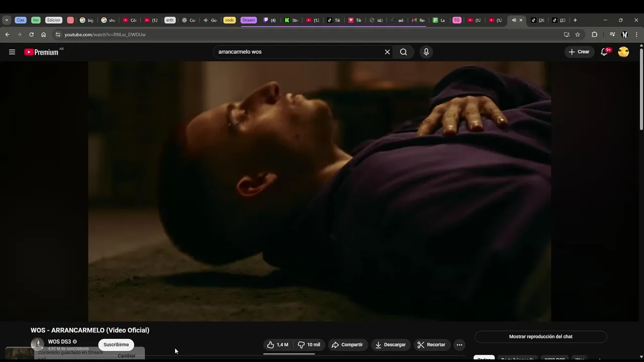Clear the search box with the X icon
Image resolution: width=644 pixels, height=362 pixels.
click(387, 52)
